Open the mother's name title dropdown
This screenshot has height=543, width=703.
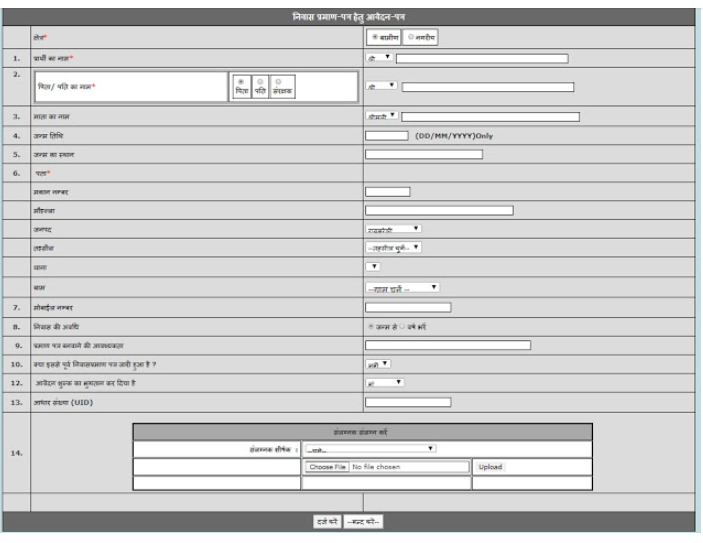pos(382,116)
